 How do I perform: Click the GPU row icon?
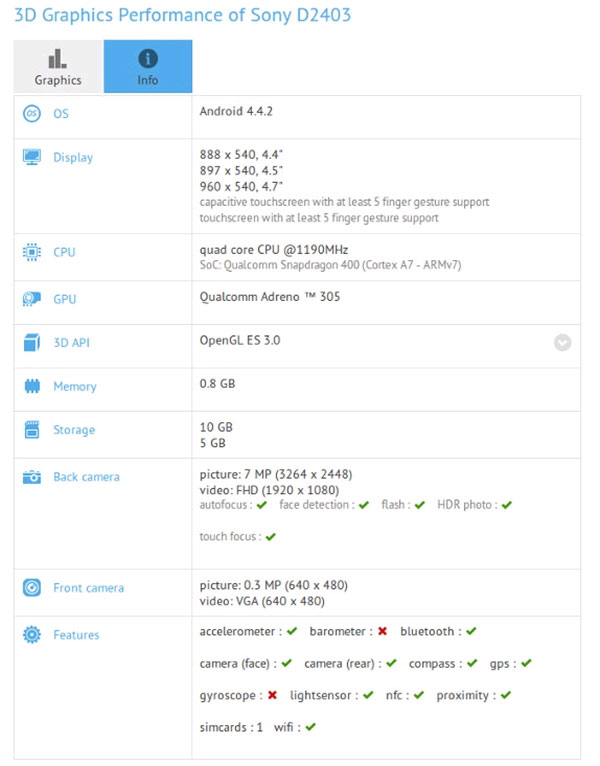pos(32,299)
